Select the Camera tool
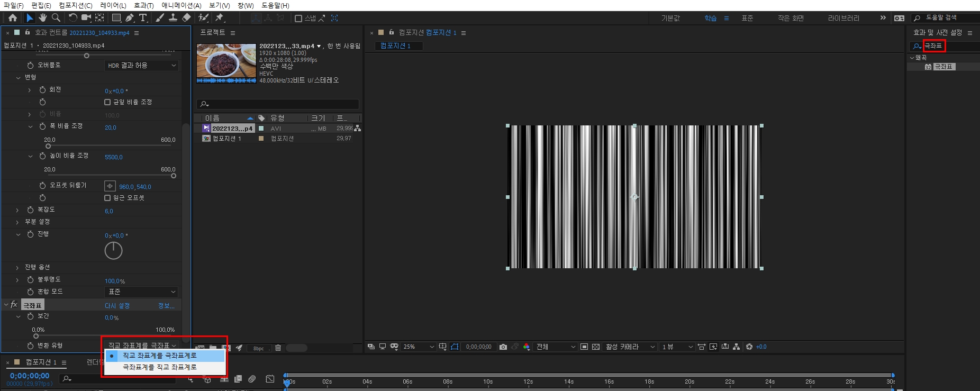Viewport: 980px width, 391px height. 86,18
